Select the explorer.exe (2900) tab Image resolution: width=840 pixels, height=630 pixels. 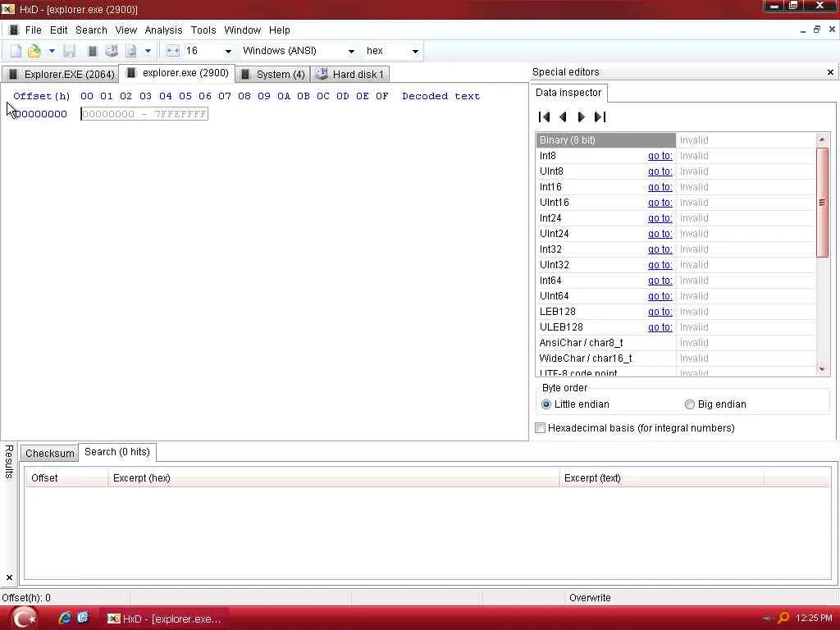(x=177, y=73)
